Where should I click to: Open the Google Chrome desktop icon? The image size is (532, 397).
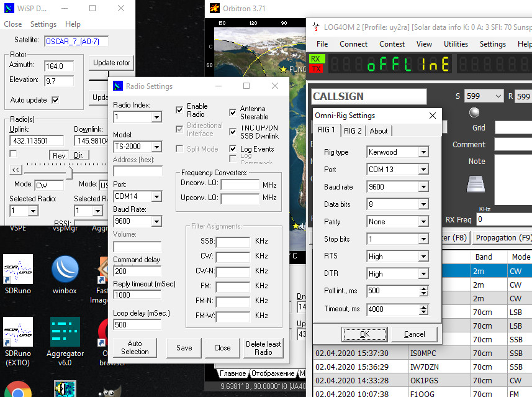pyautogui.click(x=18, y=390)
